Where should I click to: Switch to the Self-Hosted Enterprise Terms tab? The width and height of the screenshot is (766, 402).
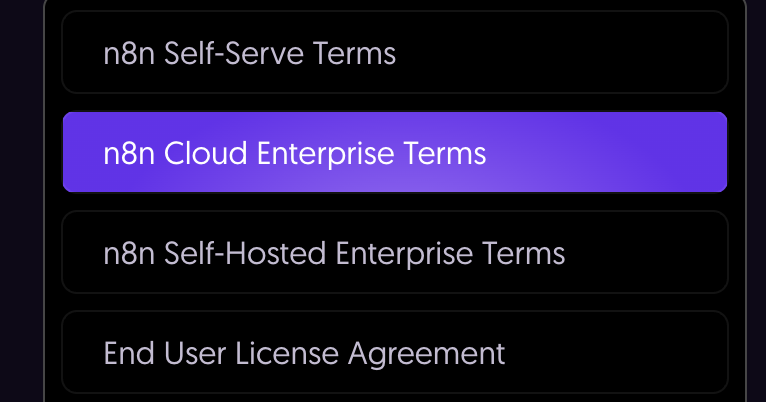pos(394,253)
